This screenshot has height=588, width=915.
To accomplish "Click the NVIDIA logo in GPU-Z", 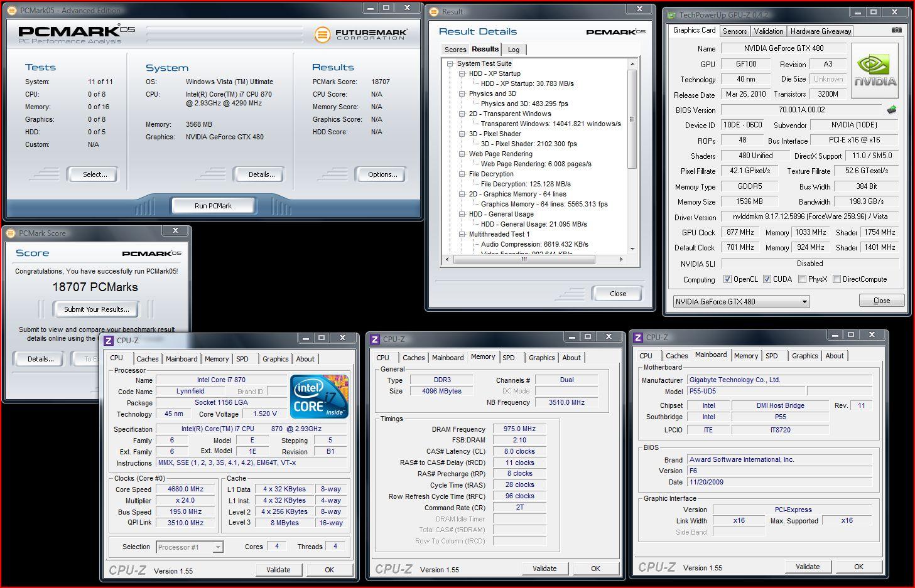I will pyautogui.click(x=875, y=70).
